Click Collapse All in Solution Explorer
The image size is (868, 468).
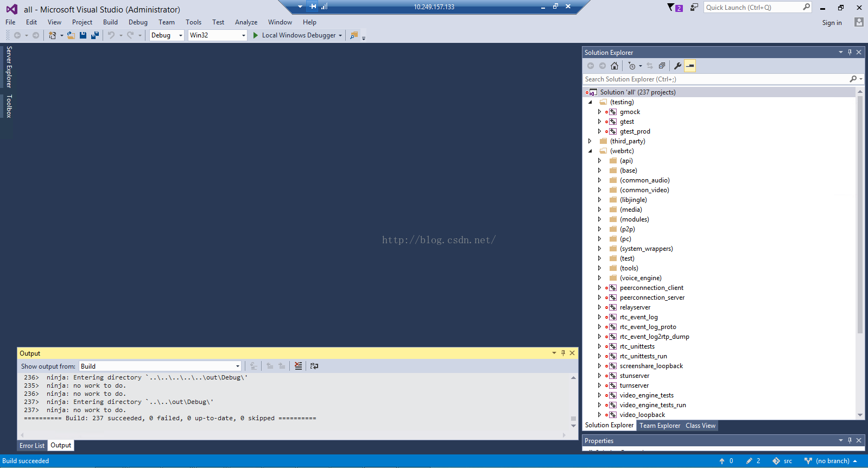pos(662,66)
